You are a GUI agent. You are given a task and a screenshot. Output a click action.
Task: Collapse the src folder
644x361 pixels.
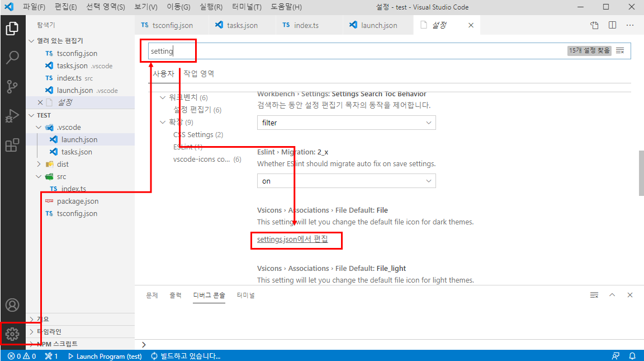tap(39, 176)
